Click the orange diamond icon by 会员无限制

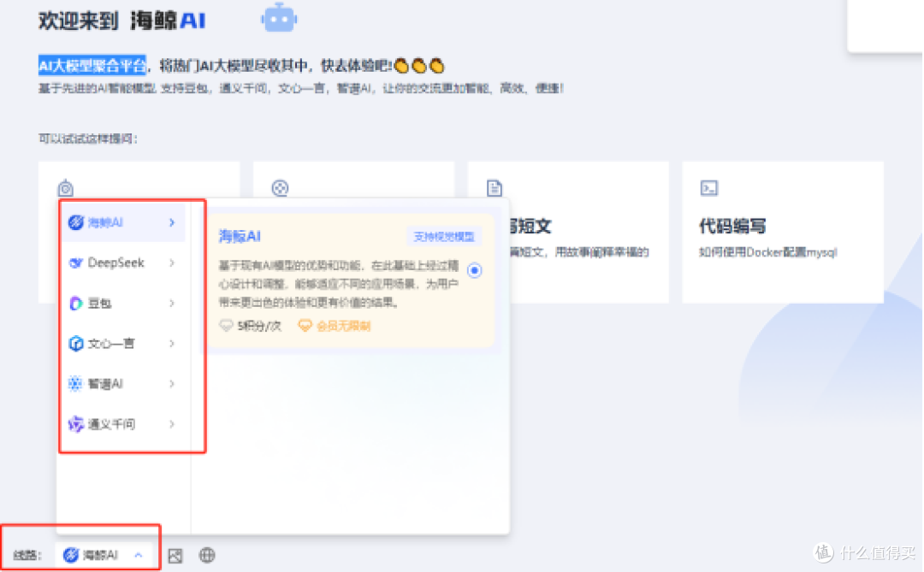point(305,325)
